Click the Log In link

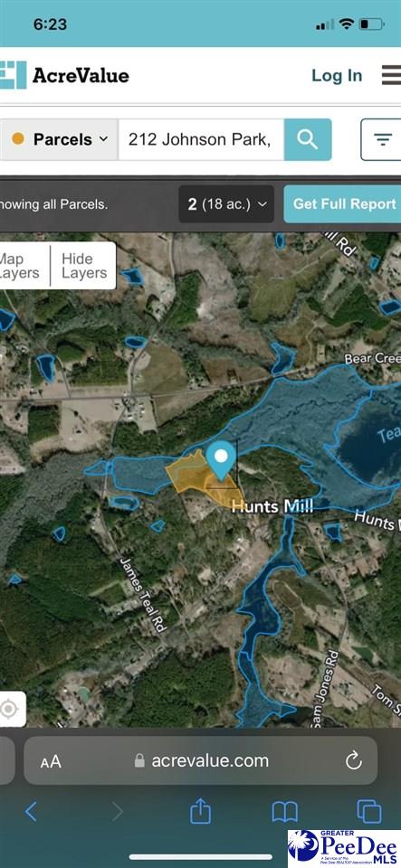337,76
